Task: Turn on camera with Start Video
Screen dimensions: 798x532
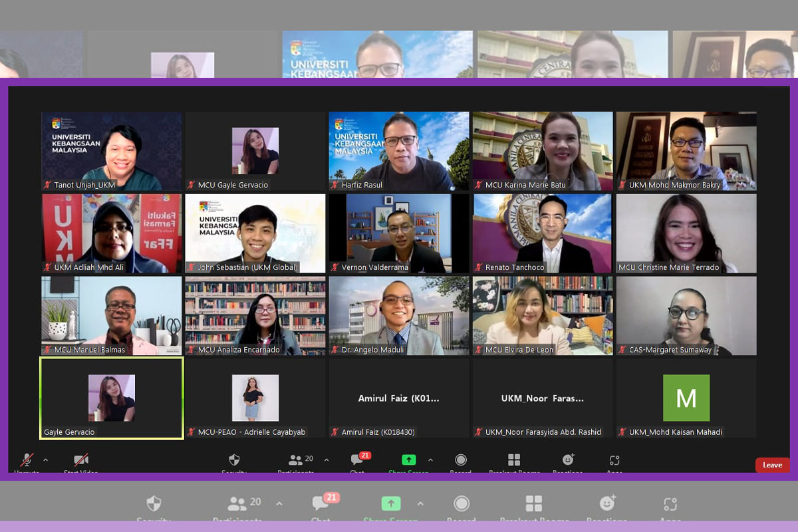Action: (81, 460)
